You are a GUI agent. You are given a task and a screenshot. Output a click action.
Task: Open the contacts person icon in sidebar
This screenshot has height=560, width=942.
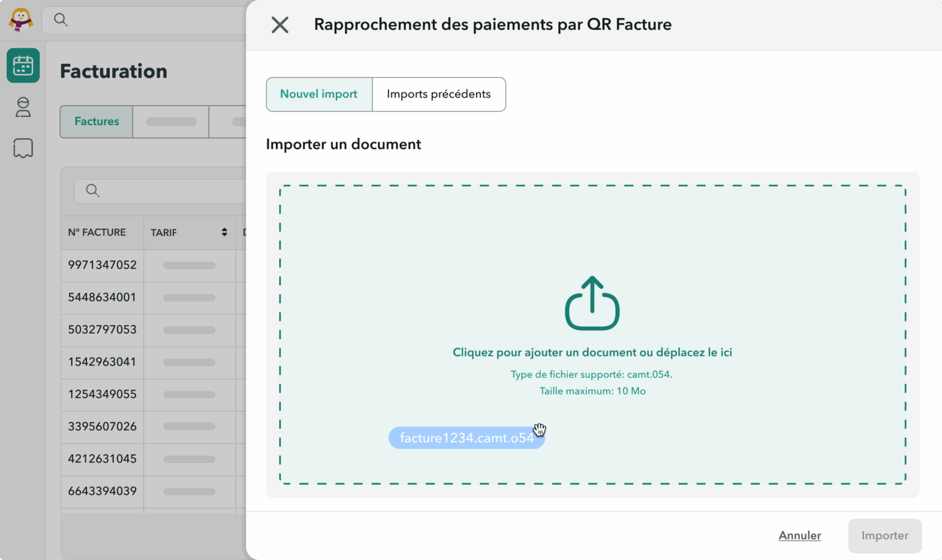pos(23,108)
